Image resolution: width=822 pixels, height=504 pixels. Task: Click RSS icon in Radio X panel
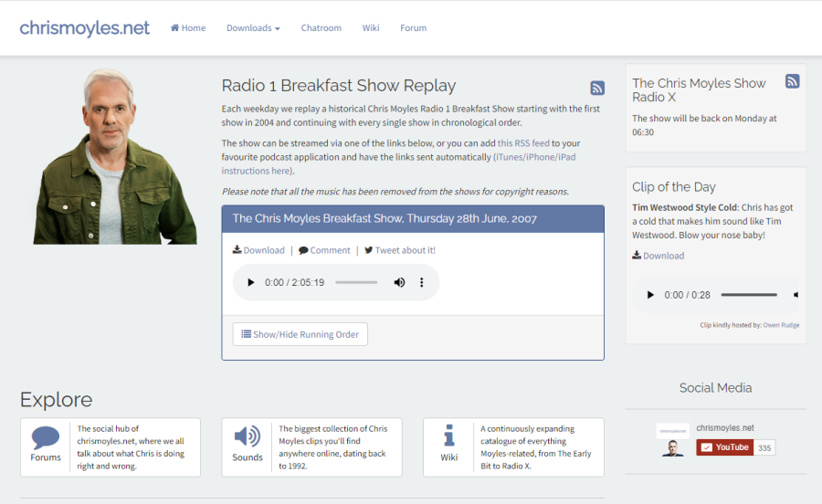(793, 81)
